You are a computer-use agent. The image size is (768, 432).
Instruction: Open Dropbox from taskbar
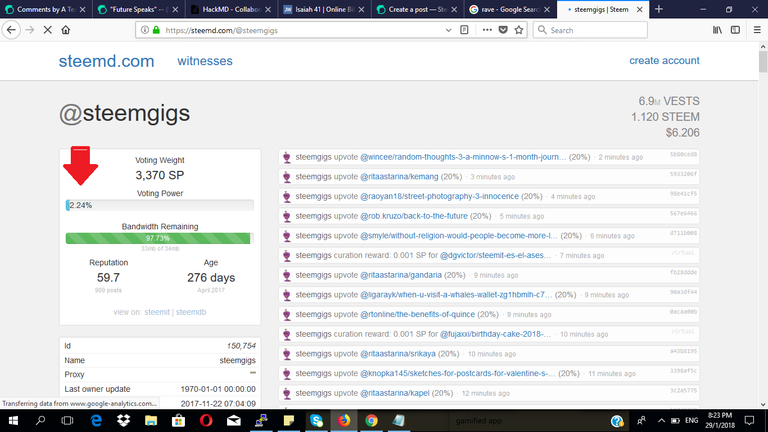click(123, 420)
